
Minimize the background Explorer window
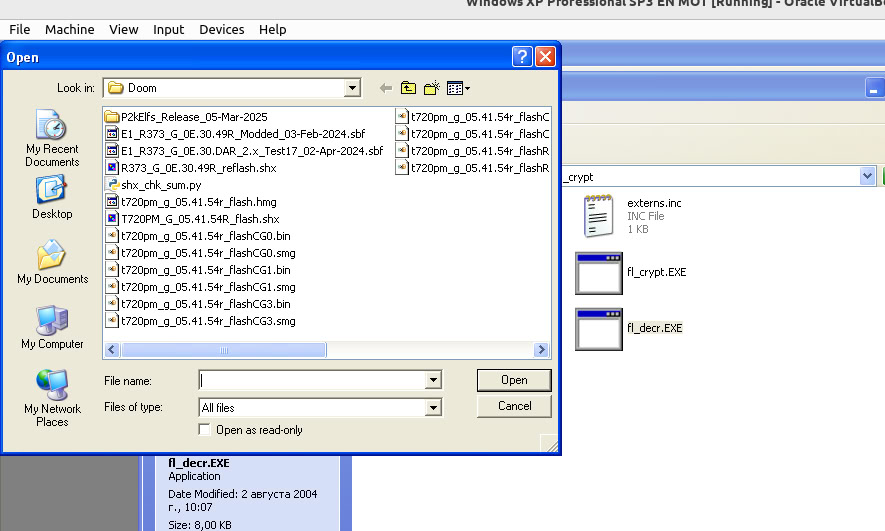[x=874, y=89]
